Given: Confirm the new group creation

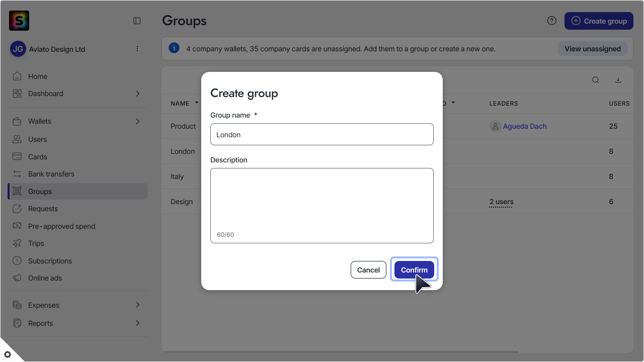Looking at the screenshot, I should [414, 269].
